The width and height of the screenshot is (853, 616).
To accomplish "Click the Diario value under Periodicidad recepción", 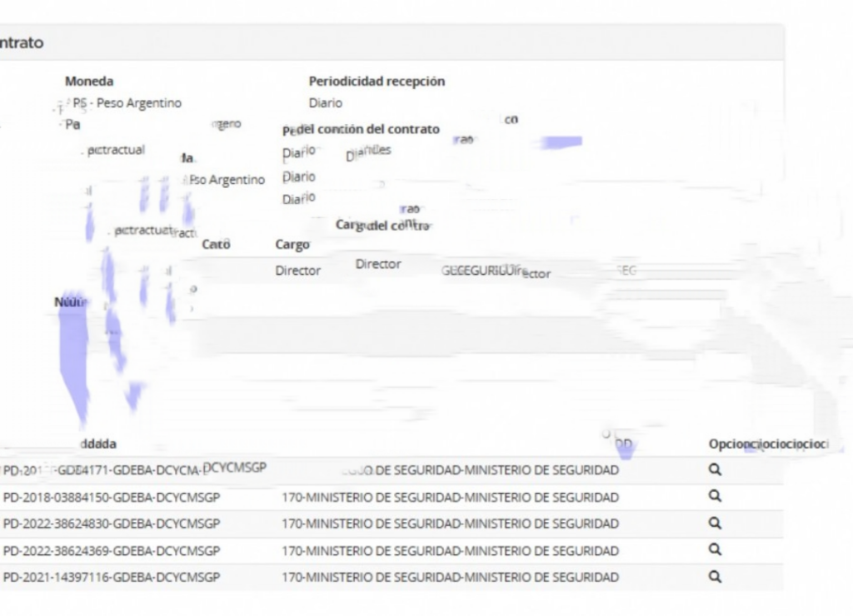I will click(x=326, y=103).
